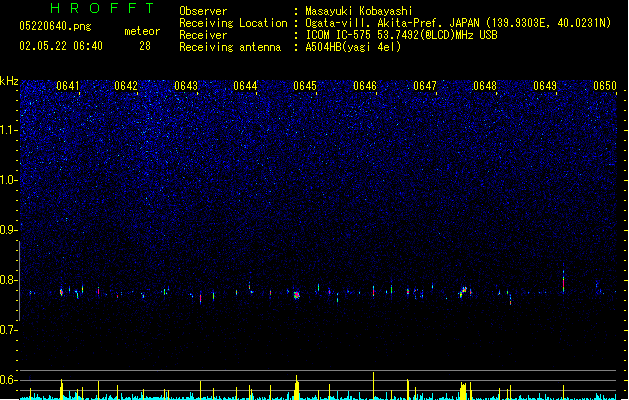
Task: Click the ICOM IC-575 receiver value
Action: pyautogui.click(x=401, y=35)
